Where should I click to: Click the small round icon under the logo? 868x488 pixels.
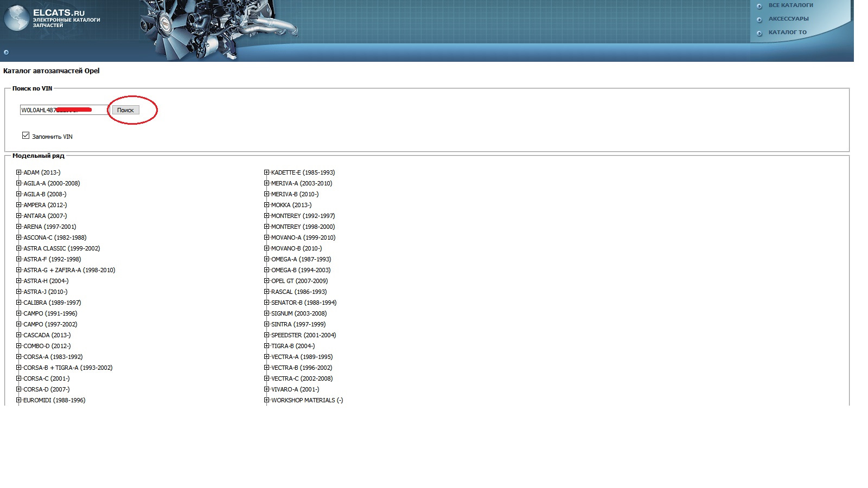point(6,53)
